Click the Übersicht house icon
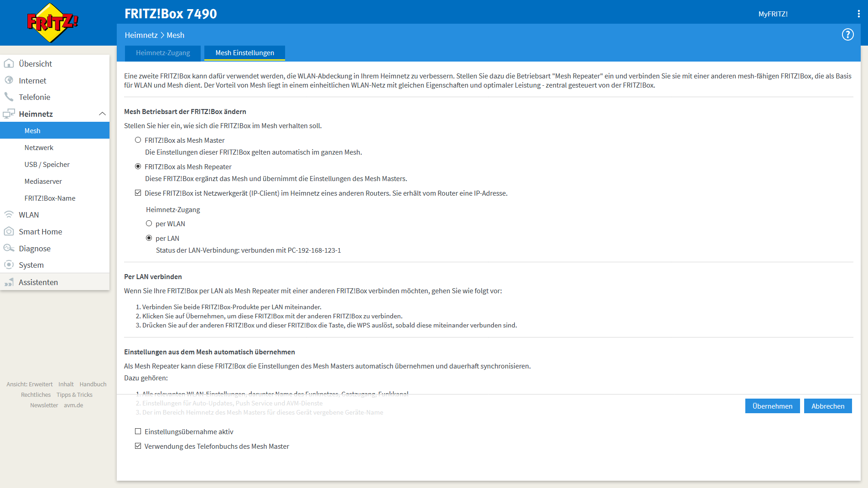This screenshot has height=488, width=868. pos(9,63)
